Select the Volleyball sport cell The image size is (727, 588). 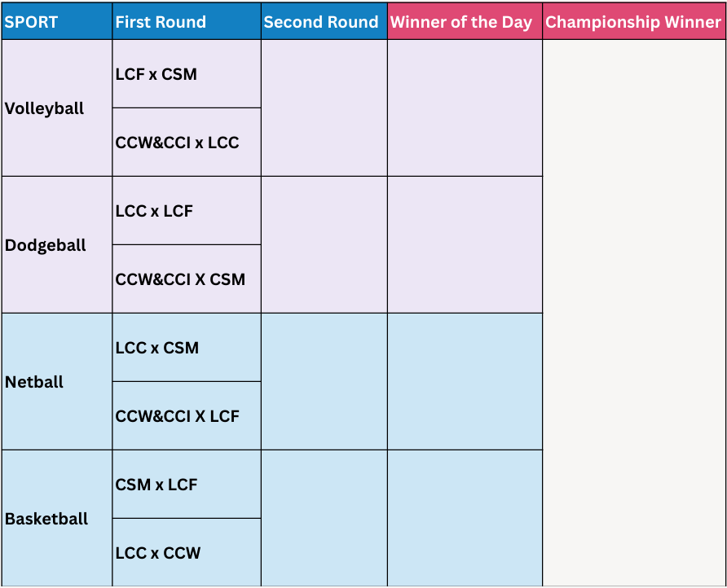coord(57,108)
